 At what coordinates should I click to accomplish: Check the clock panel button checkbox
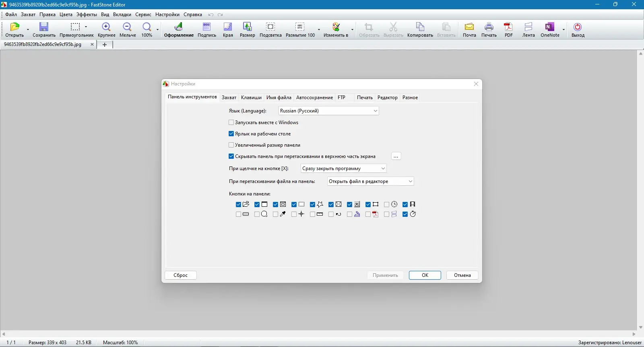coord(386,205)
